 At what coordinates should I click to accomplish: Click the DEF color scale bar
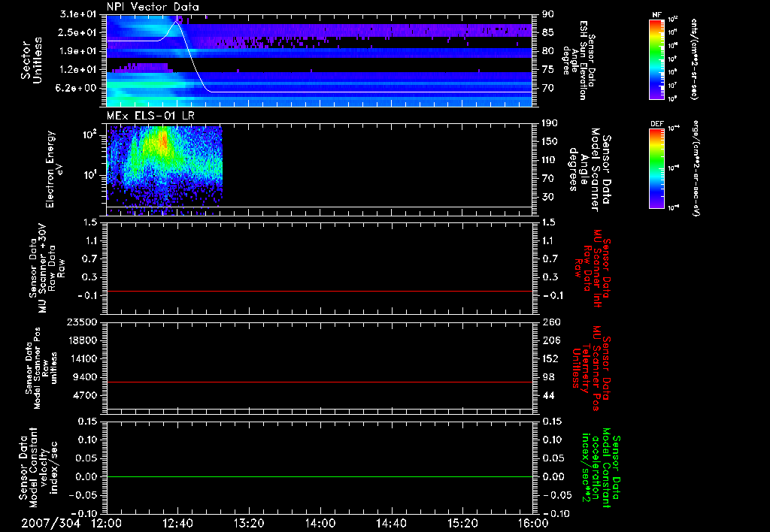tap(656, 168)
